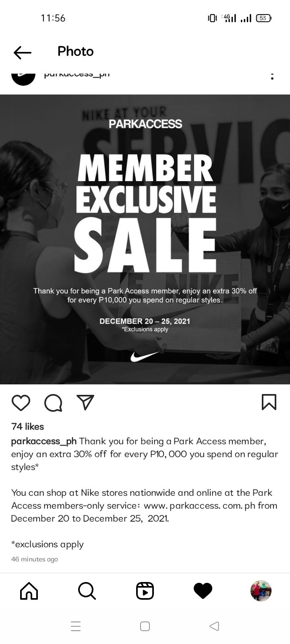This screenshot has width=290, height=644.
Task: Tap the Android back triangle button
Action: pos(214,626)
